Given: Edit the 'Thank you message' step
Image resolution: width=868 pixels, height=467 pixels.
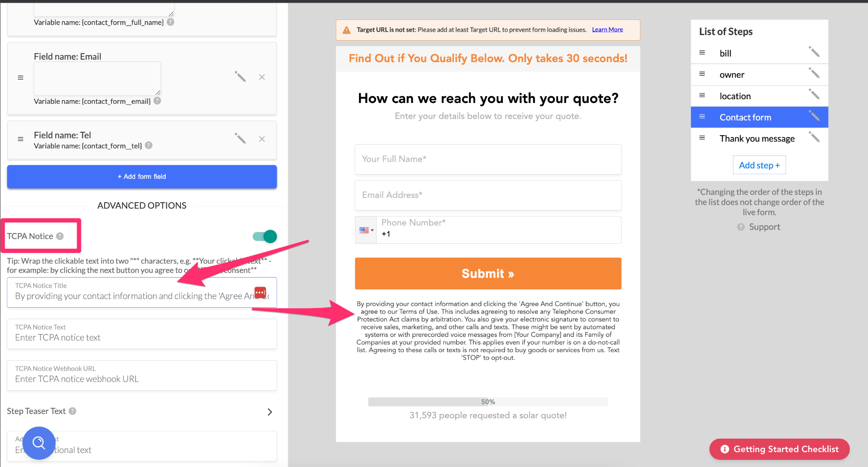Looking at the screenshot, I should pos(814,137).
